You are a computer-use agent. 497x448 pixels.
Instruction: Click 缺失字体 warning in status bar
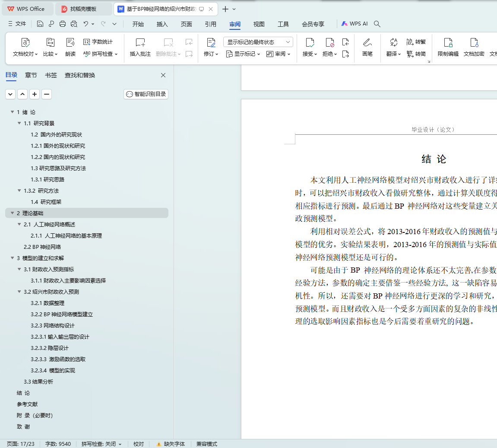coord(171,444)
